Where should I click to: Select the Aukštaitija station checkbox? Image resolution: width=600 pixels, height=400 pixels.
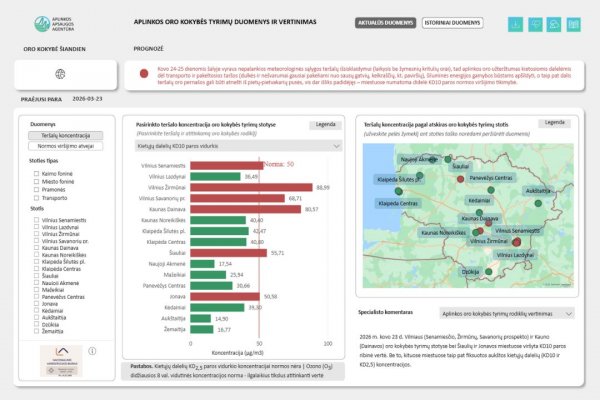(36, 317)
